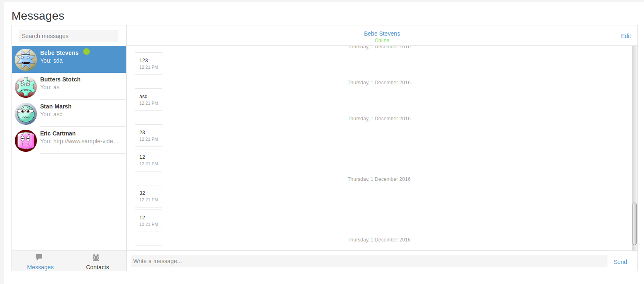Switch to the Messages tab
The width and height of the screenshot is (644, 284).
41,261
